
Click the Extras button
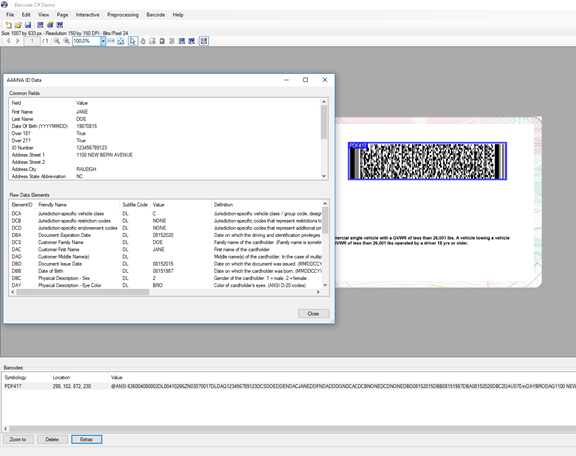[86, 439]
